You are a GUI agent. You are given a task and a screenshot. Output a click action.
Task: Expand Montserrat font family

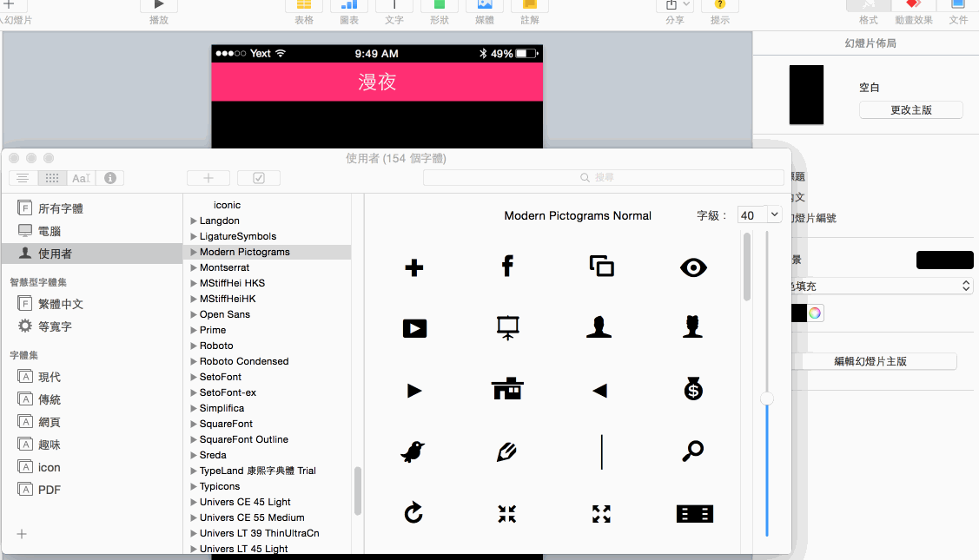pyautogui.click(x=194, y=267)
